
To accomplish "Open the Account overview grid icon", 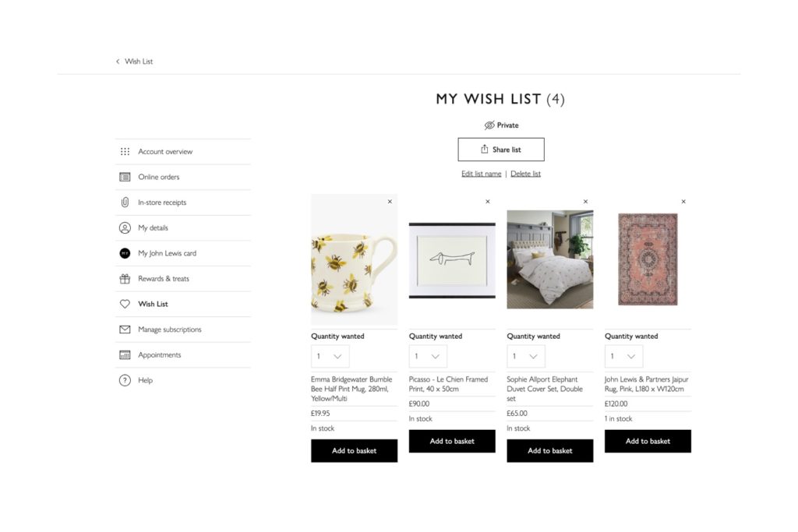I will click(125, 151).
